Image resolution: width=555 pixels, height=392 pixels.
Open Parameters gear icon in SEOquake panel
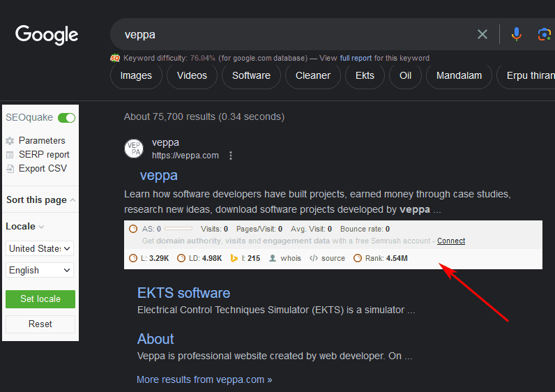(x=10, y=141)
